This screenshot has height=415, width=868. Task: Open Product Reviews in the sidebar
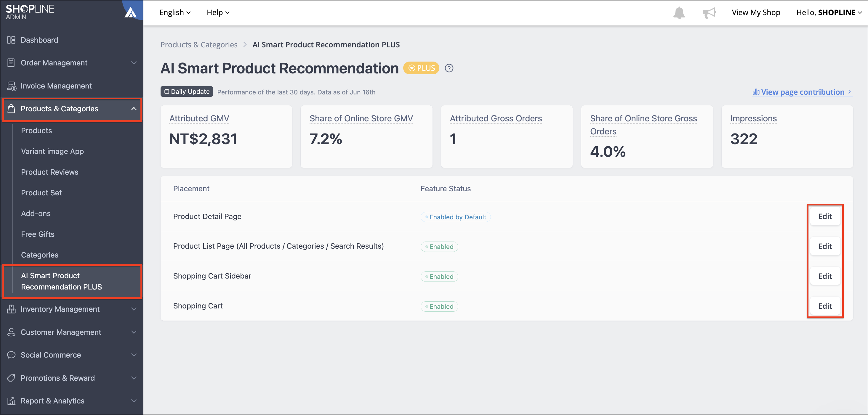point(49,172)
